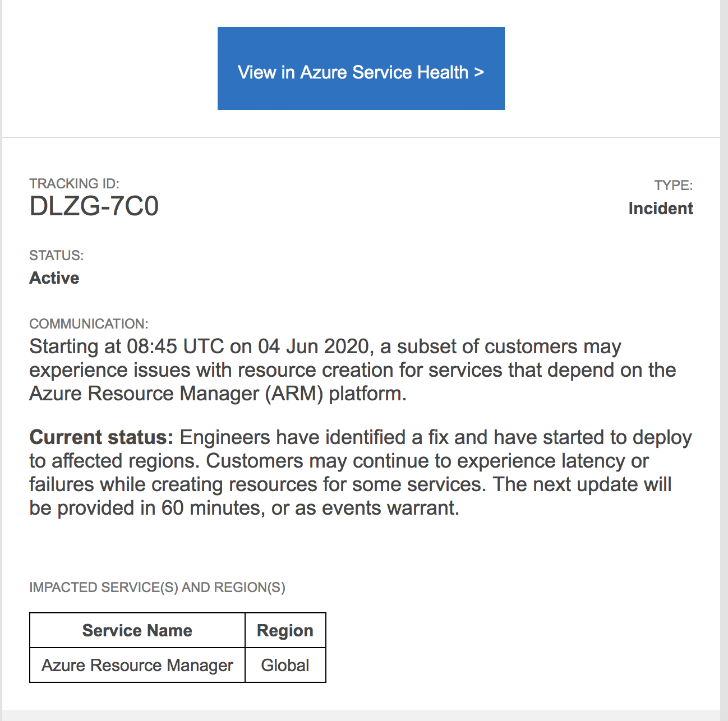Click the Incident type value
Screen dimensions: 728x721
click(x=661, y=209)
